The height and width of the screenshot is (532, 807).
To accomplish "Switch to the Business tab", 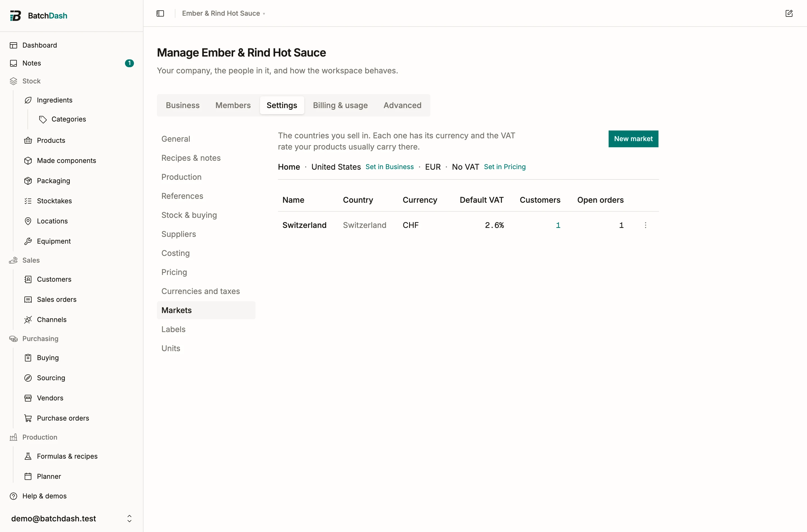I will [x=183, y=105].
